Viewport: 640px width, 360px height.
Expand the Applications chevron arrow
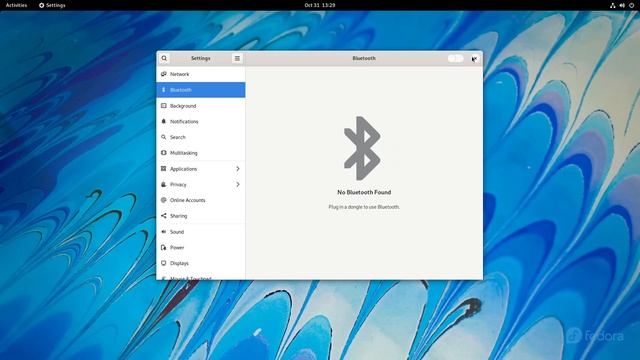238,169
